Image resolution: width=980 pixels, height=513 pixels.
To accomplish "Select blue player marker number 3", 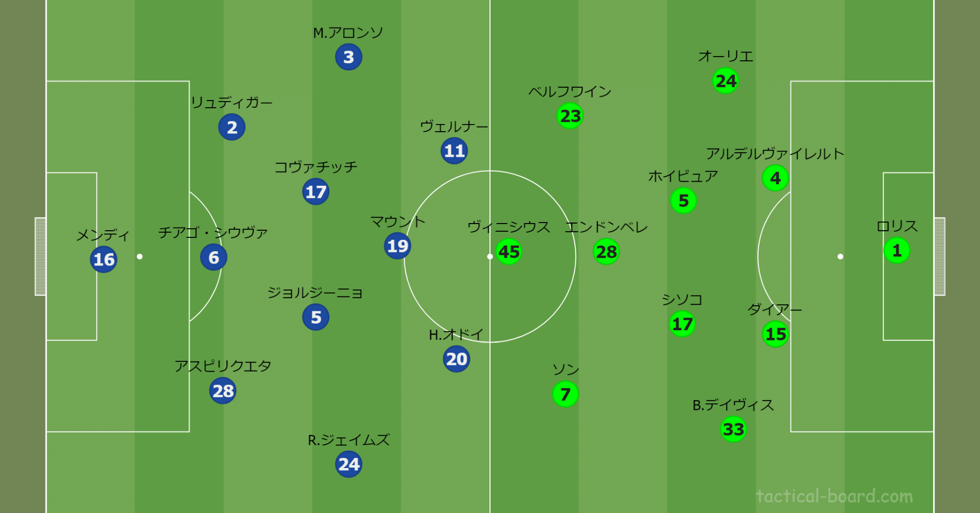I will pyautogui.click(x=349, y=57).
